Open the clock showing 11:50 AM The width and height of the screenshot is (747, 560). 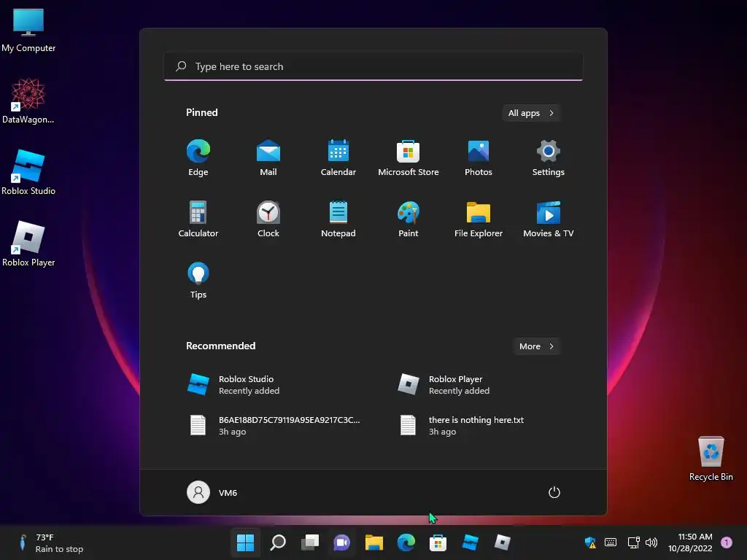coord(690,542)
